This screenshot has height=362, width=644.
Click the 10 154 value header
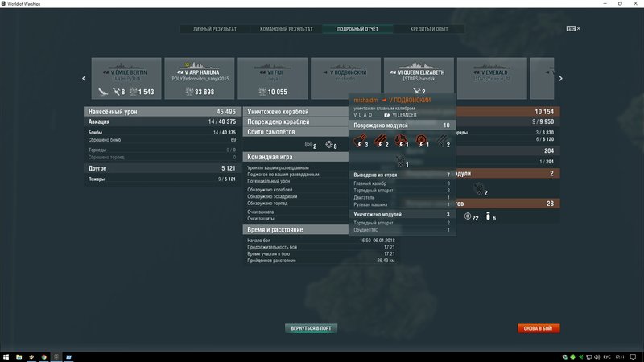[508, 112]
